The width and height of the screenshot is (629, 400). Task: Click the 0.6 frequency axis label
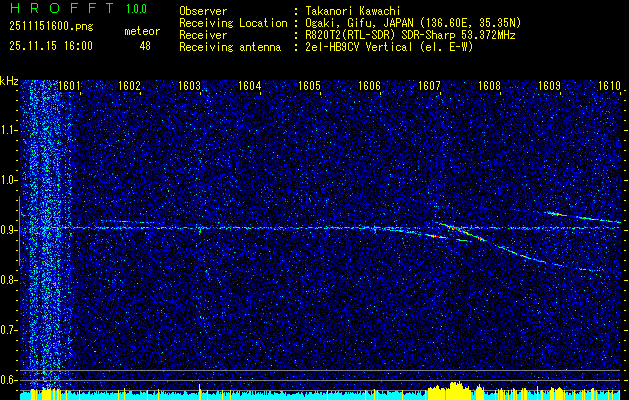(8, 380)
